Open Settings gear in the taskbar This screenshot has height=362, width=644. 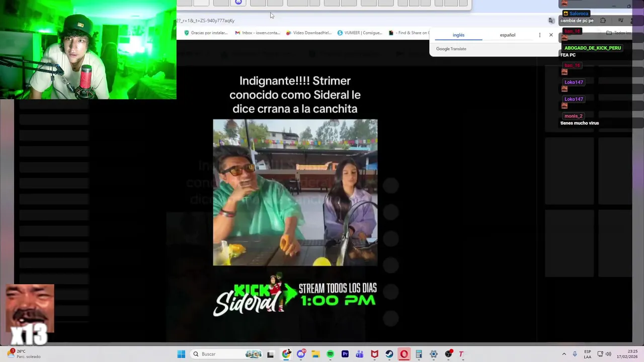(x=434, y=354)
